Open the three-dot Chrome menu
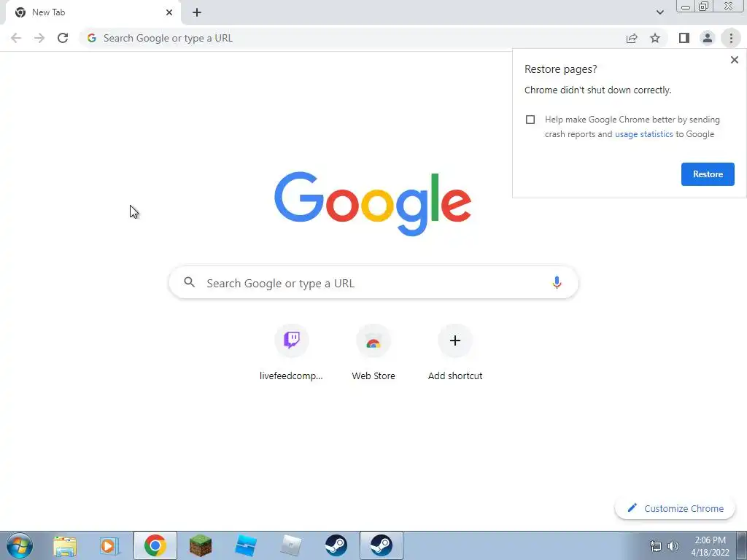The width and height of the screenshot is (747, 560). pos(731,38)
